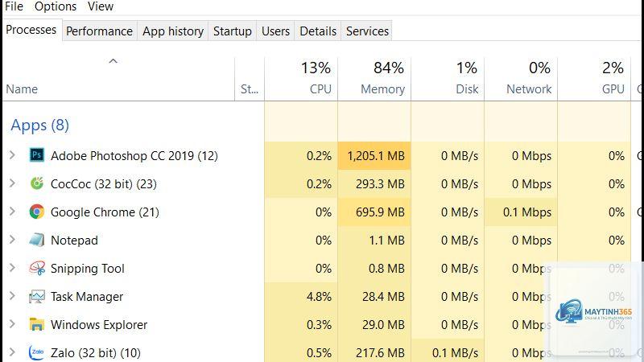The height and width of the screenshot is (362, 644).
Task: Select the Task Manager process name
Action: point(87,296)
